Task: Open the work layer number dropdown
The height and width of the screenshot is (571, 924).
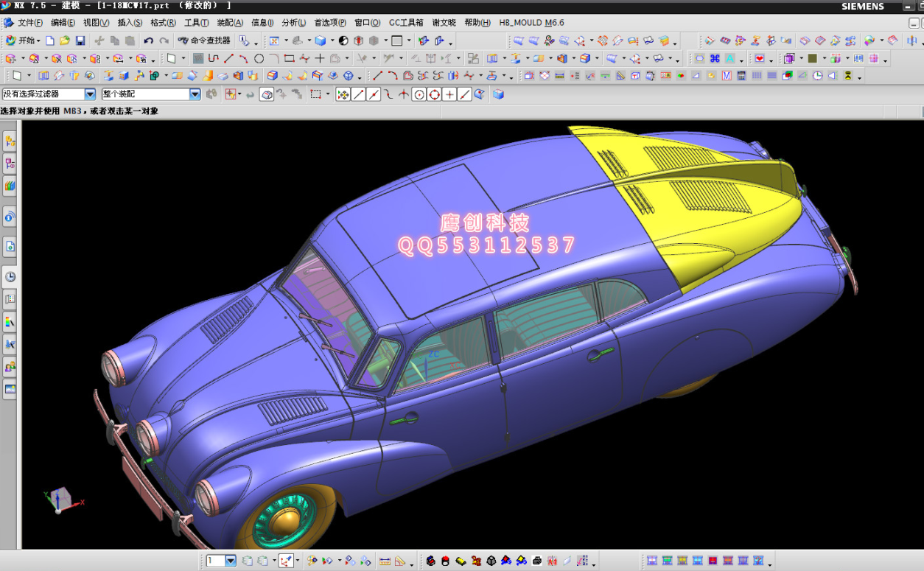Action: pyautogui.click(x=231, y=561)
